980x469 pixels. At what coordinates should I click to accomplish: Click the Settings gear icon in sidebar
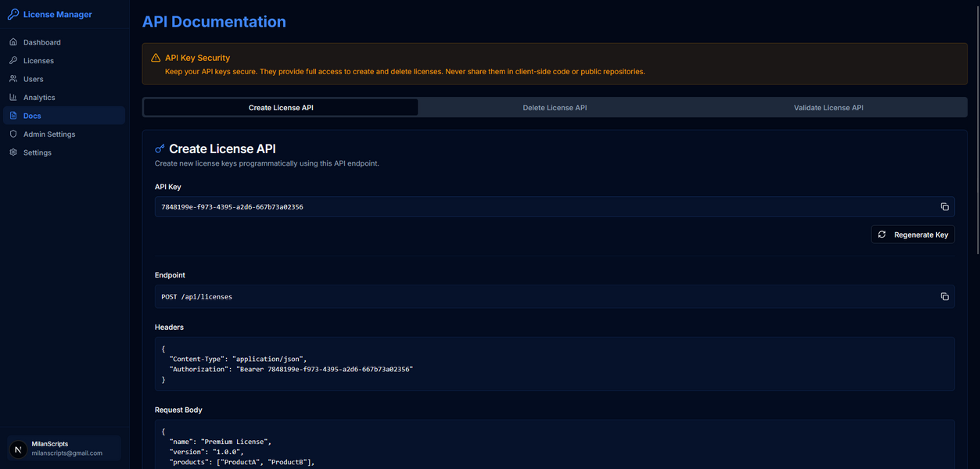point(13,152)
